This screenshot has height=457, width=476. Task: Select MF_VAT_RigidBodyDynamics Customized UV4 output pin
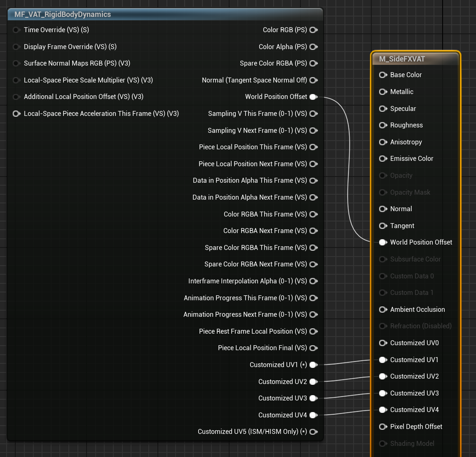coord(314,415)
